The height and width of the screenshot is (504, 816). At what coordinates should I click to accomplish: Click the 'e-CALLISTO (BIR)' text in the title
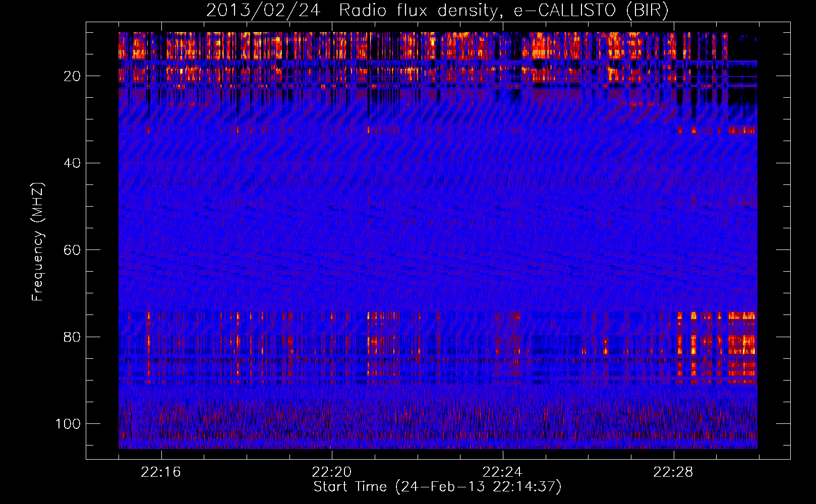coord(592,11)
